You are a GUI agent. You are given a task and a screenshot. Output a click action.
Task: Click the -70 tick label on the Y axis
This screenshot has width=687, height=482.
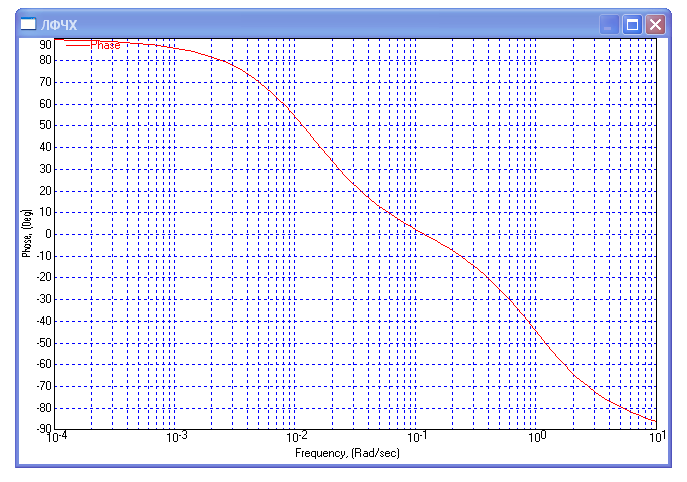pyautogui.click(x=44, y=386)
